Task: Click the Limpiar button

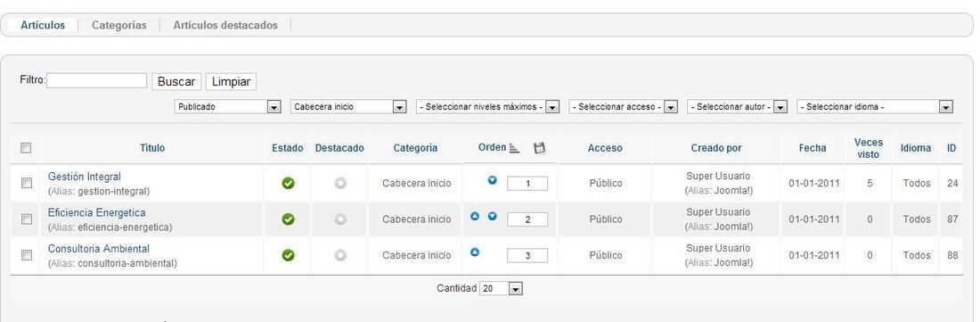Action: point(232,82)
